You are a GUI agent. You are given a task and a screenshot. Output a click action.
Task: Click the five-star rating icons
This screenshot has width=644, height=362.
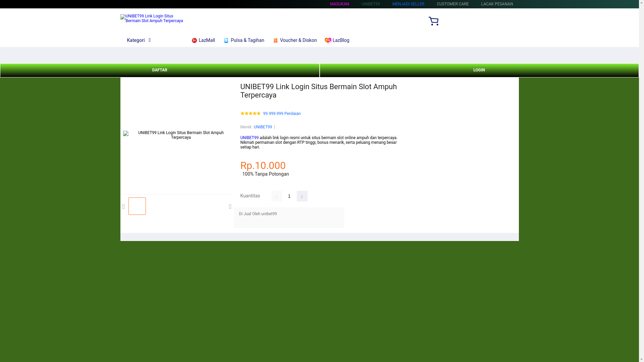(250, 114)
